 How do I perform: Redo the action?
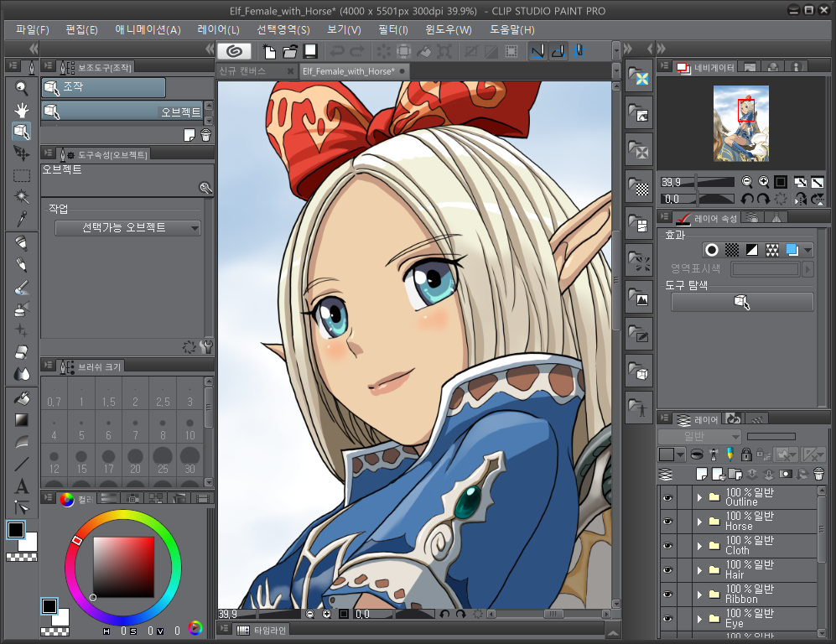356,51
